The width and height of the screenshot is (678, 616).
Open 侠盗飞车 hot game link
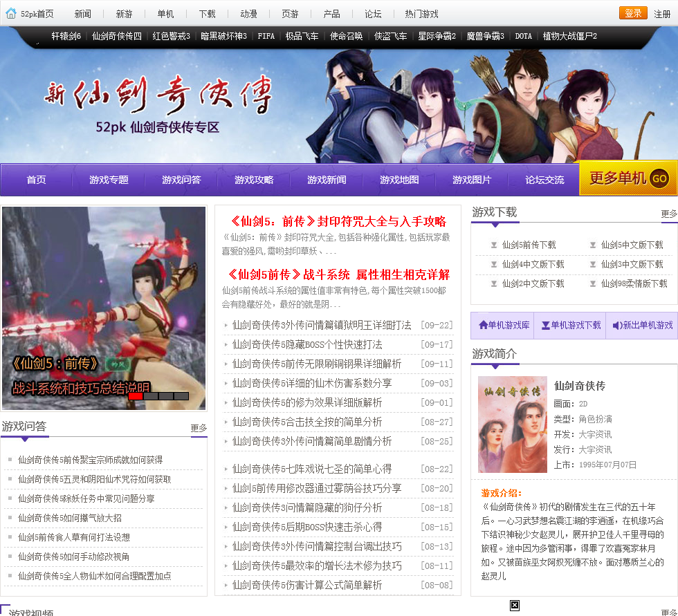tap(390, 36)
